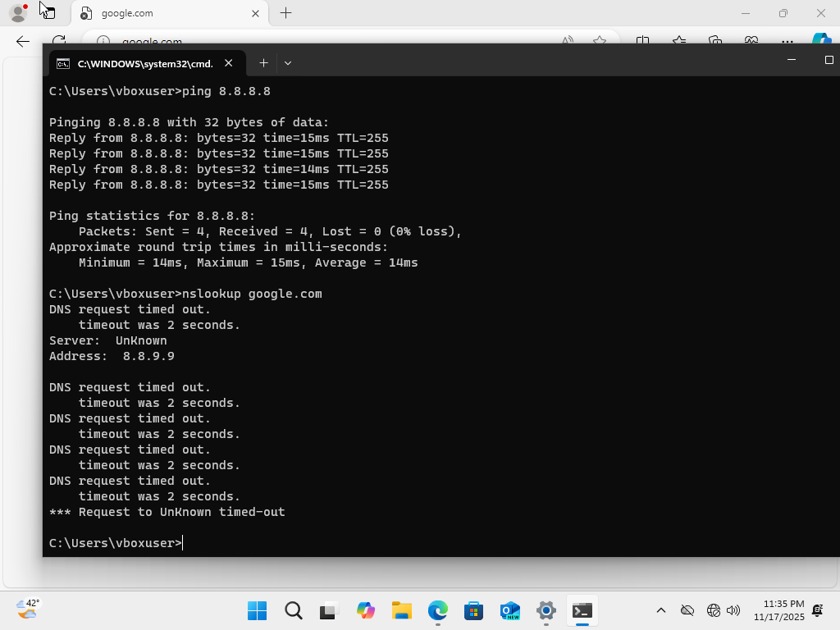
Task: Switch to the google.com browser tab
Action: click(164, 13)
